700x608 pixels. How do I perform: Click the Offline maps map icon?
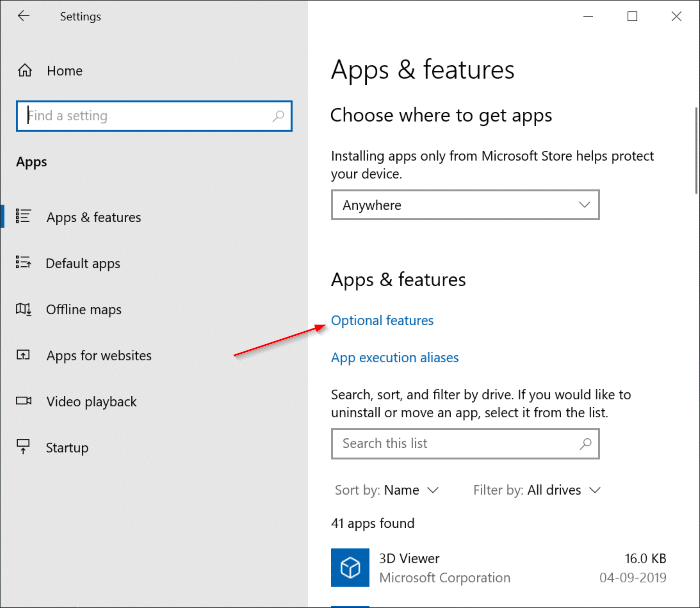[23, 309]
